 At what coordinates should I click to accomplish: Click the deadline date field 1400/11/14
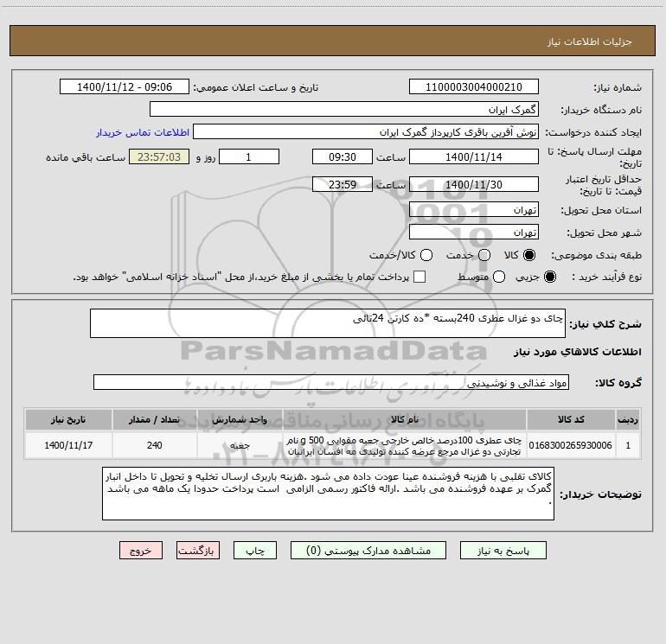click(x=474, y=157)
